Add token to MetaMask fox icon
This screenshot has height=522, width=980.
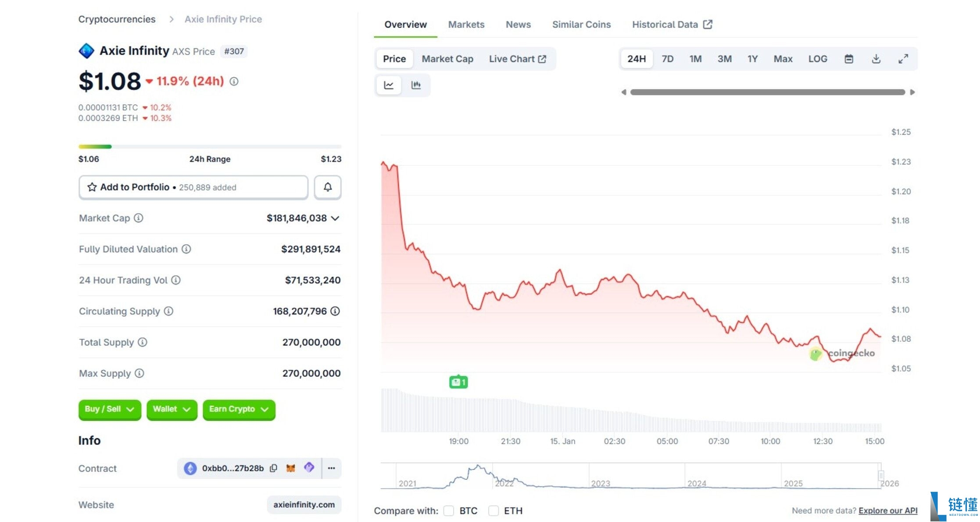click(x=290, y=468)
